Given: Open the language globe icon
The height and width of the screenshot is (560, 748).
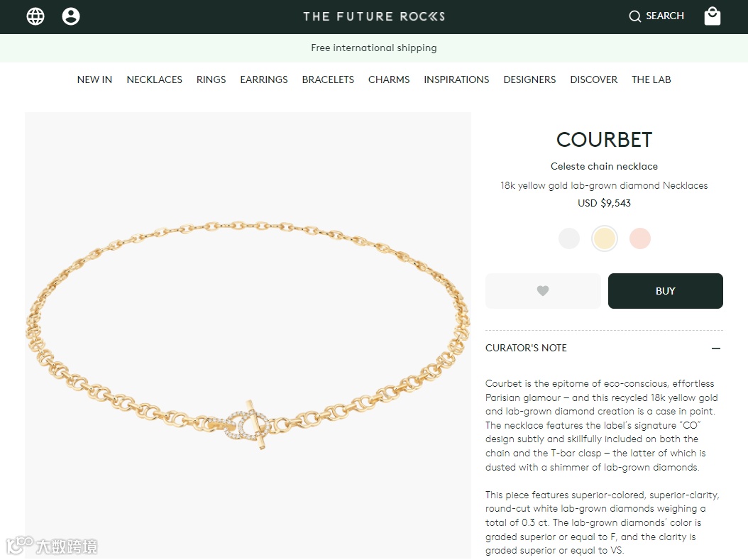Looking at the screenshot, I should (35, 16).
